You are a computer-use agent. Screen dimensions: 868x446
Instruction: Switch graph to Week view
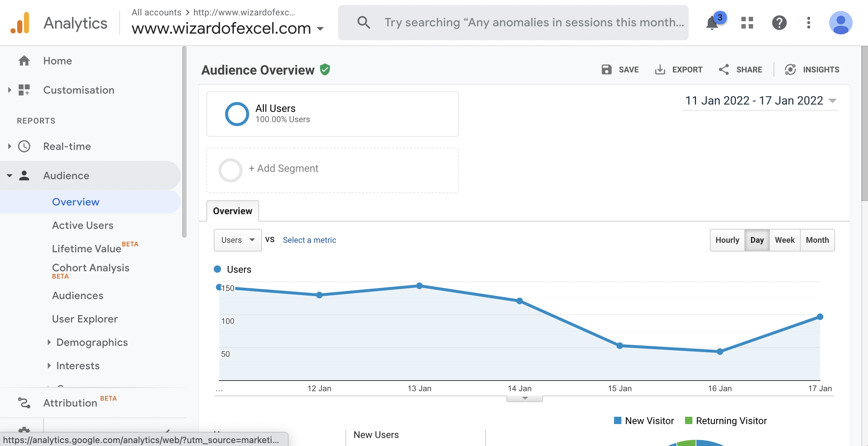tap(785, 240)
